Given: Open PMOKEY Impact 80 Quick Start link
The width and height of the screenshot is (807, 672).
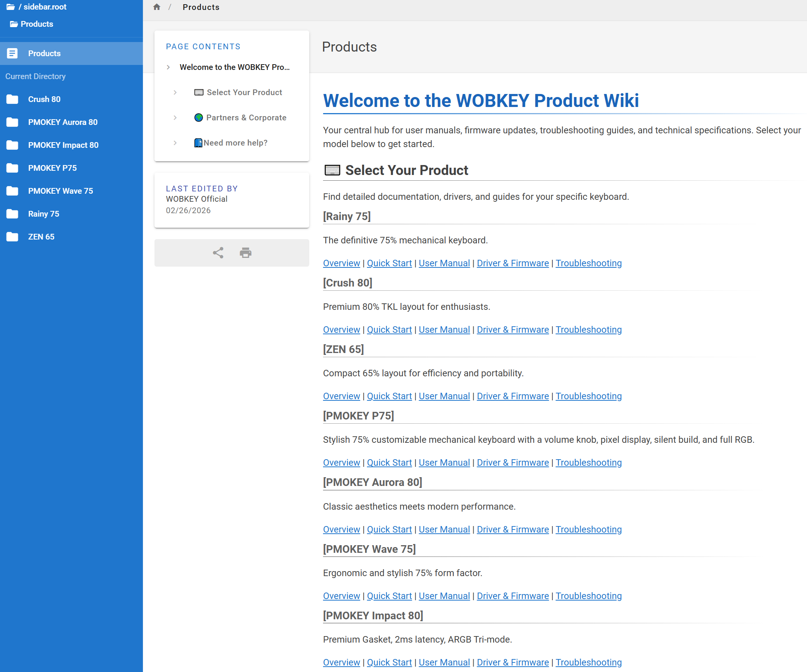Looking at the screenshot, I should tap(389, 662).
